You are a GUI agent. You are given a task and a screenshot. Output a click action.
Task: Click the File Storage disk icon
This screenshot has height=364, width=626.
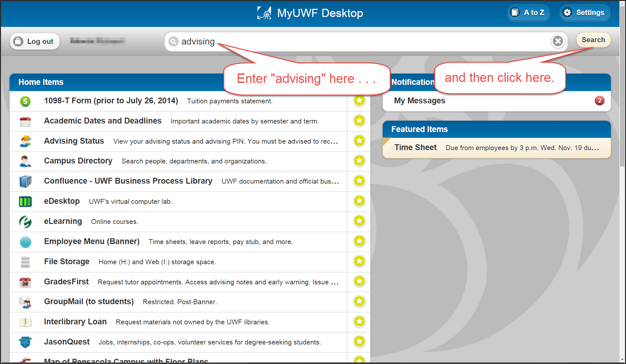25,262
